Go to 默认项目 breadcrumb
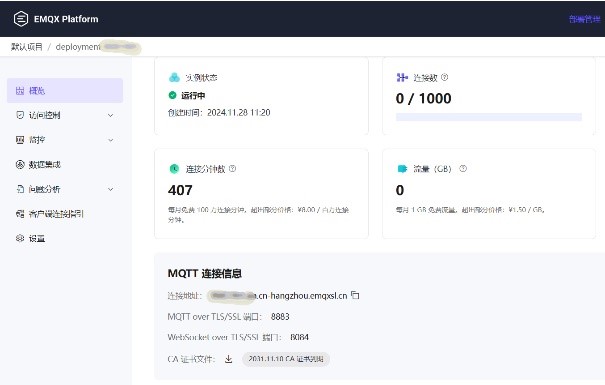605x385 pixels. [x=27, y=47]
